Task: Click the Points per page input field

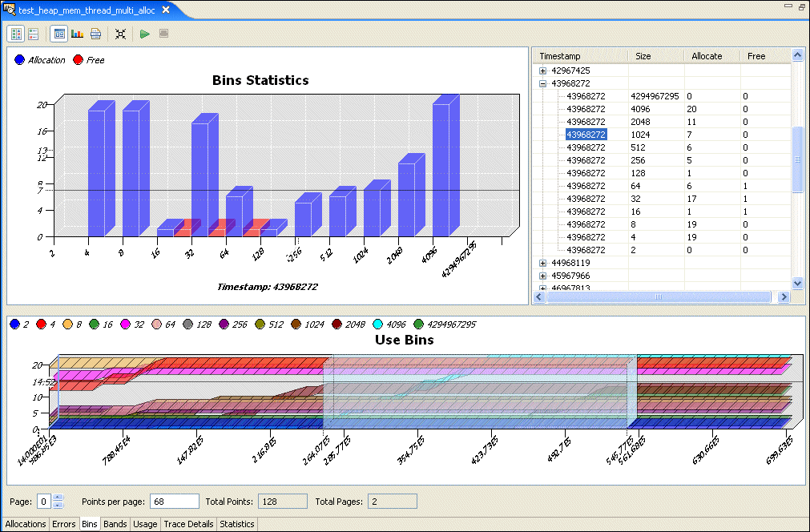Action: [x=174, y=502]
